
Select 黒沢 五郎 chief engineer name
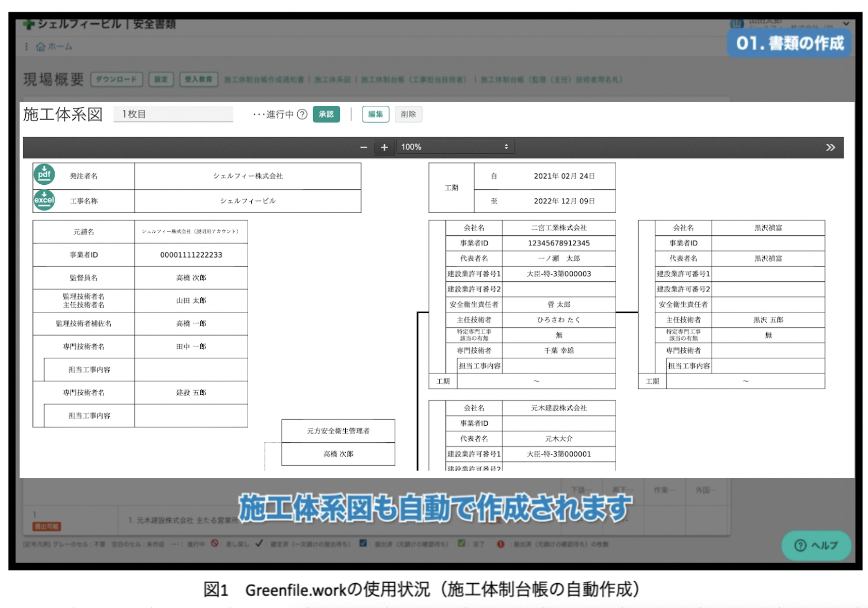768,320
